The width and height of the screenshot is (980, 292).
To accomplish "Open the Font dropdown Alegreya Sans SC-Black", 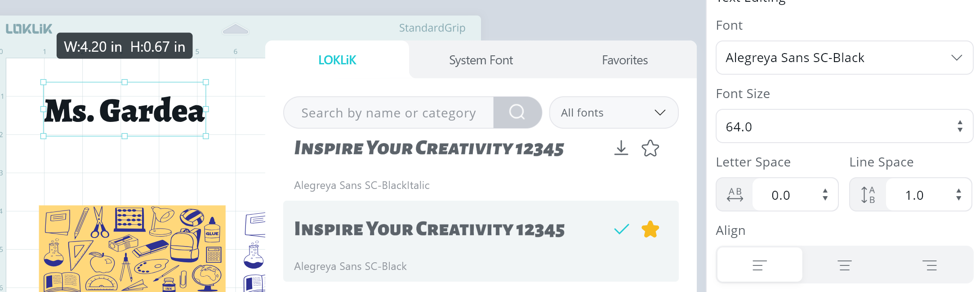I will tap(844, 58).
